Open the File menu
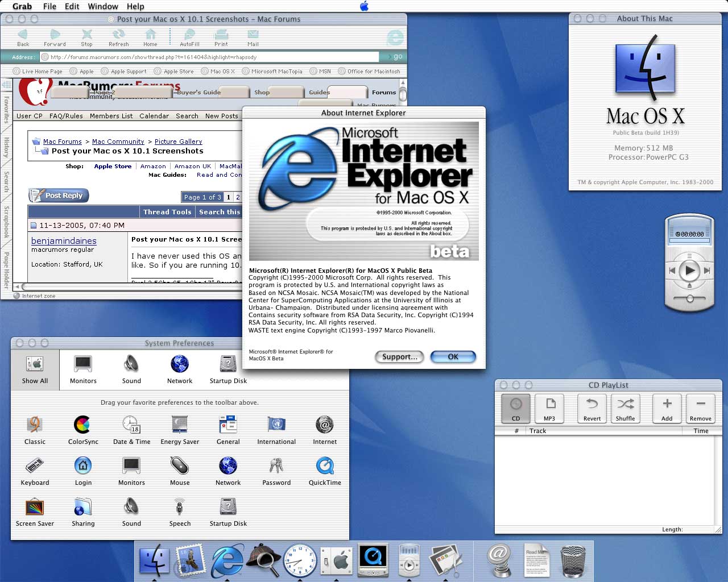Image resolution: width=728 pixels, height=582 pixels. (49, 6)
